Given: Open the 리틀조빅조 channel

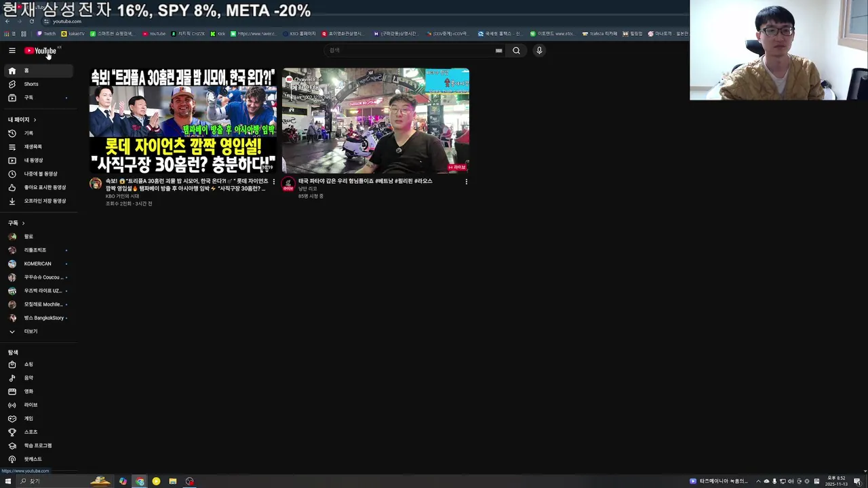Looking at the screenshot, I should pos(39,250).
